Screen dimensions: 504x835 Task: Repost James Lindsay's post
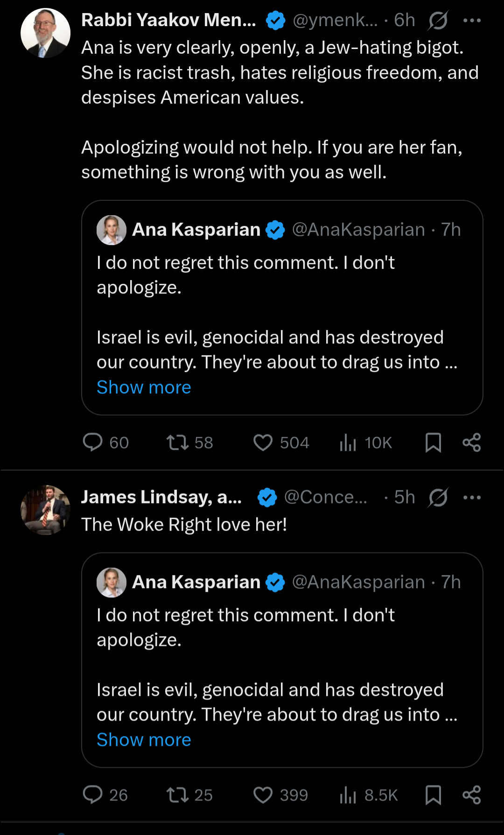point(178,795)
